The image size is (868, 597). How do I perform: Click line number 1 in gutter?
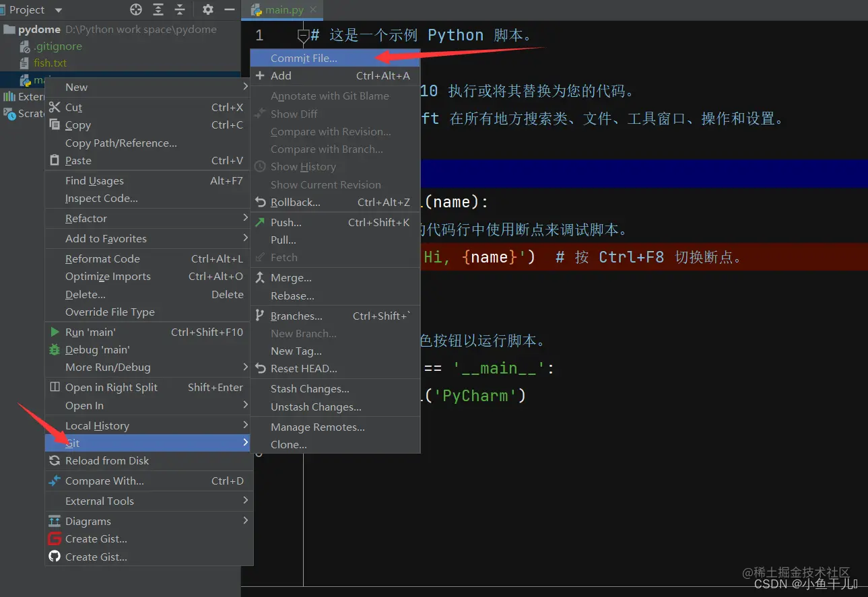[x=259, y=36]
